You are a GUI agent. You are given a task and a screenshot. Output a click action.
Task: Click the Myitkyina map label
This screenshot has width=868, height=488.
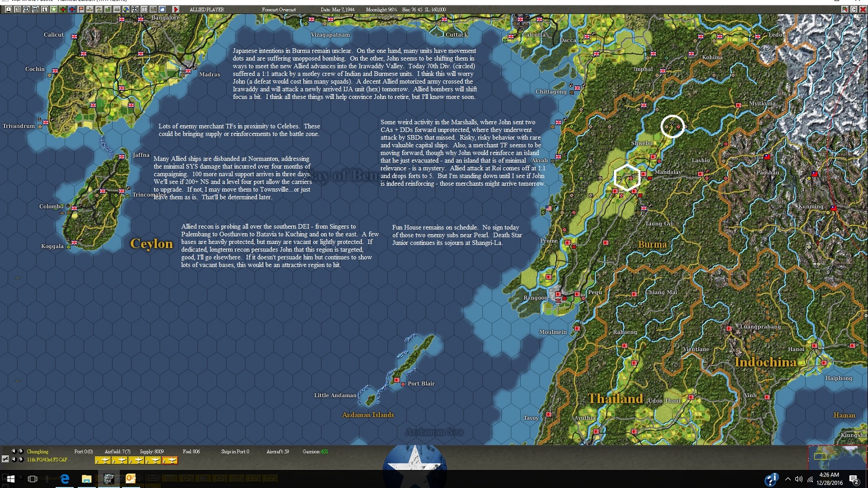tap(763, 103)
